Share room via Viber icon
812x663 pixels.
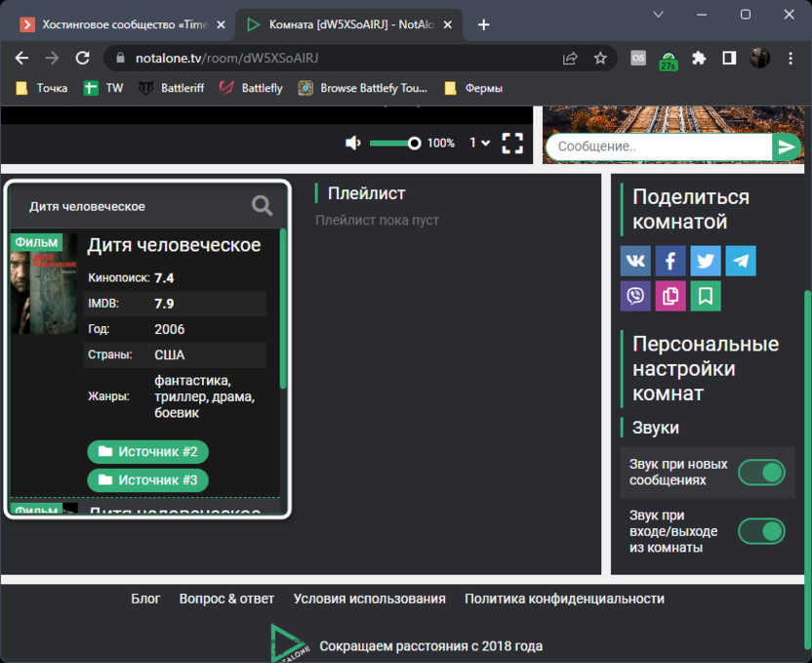pos(635,296)
